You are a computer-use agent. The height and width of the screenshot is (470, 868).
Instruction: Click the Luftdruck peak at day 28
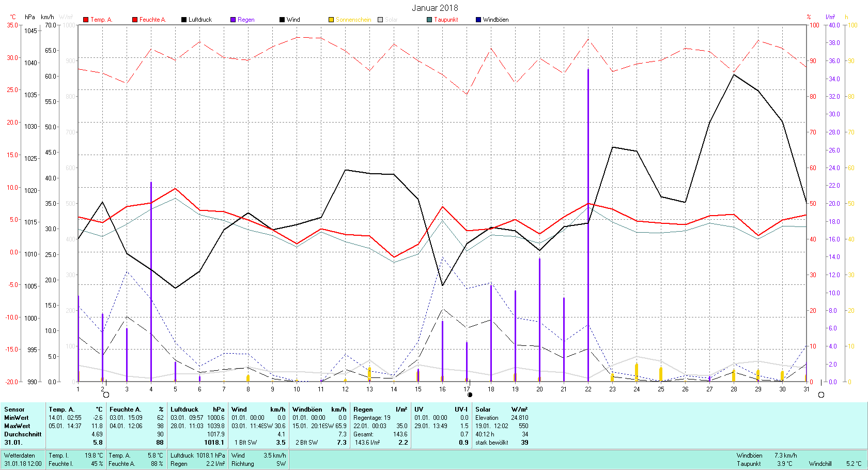click(734, 74)
